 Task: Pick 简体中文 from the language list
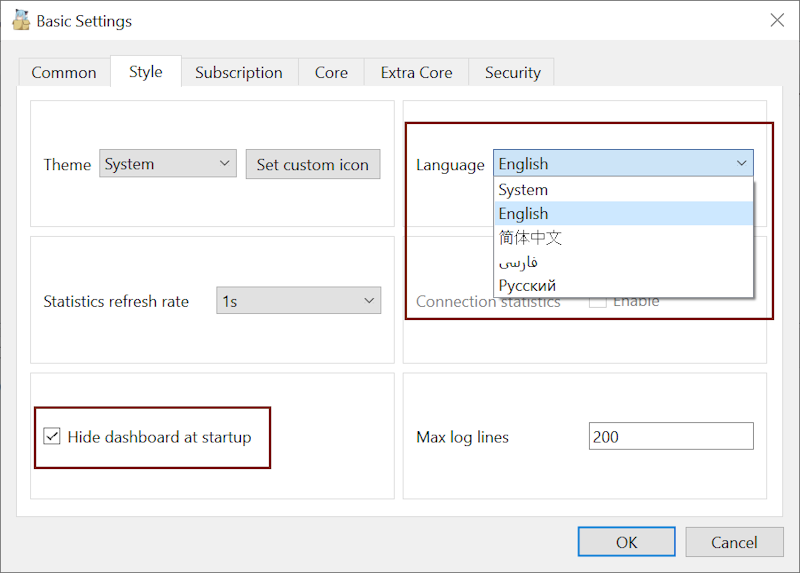coord(530,237)
